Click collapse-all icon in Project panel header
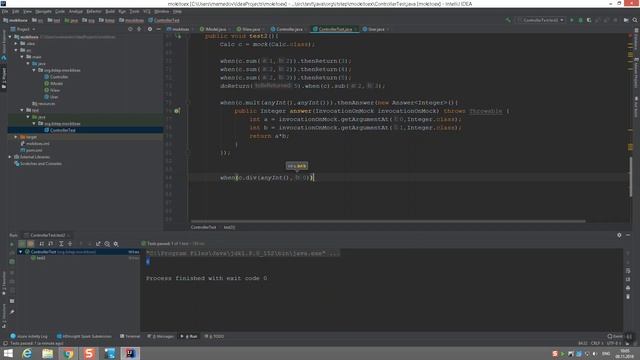The width and height of the screenshot is (640, 360). tap(139, 29)
